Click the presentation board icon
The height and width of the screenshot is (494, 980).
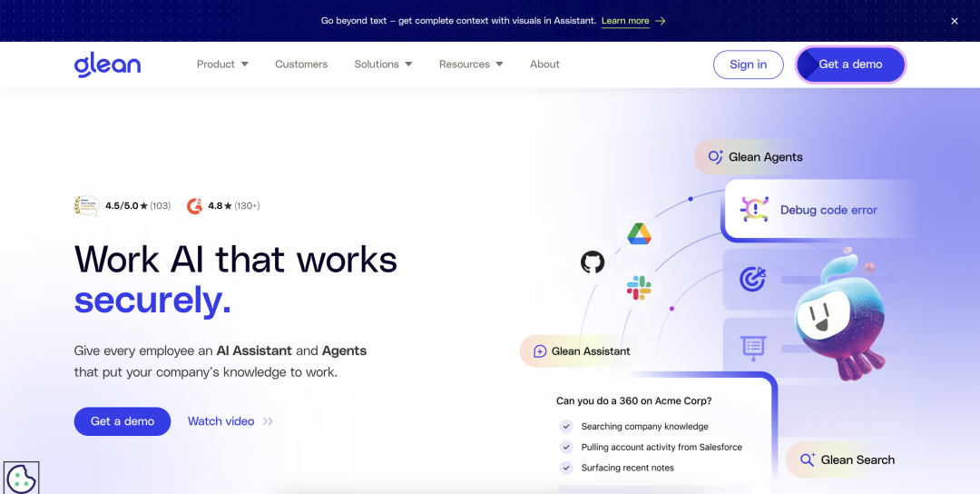[753, 348]
